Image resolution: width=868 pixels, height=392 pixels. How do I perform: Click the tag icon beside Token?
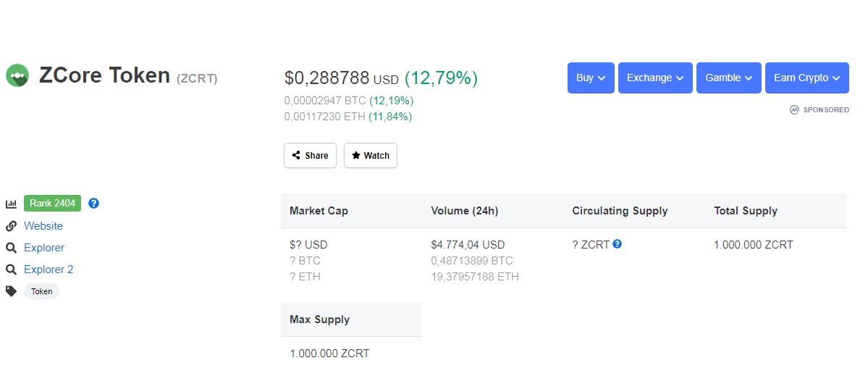pyautogui.click(x=11, y=291)
